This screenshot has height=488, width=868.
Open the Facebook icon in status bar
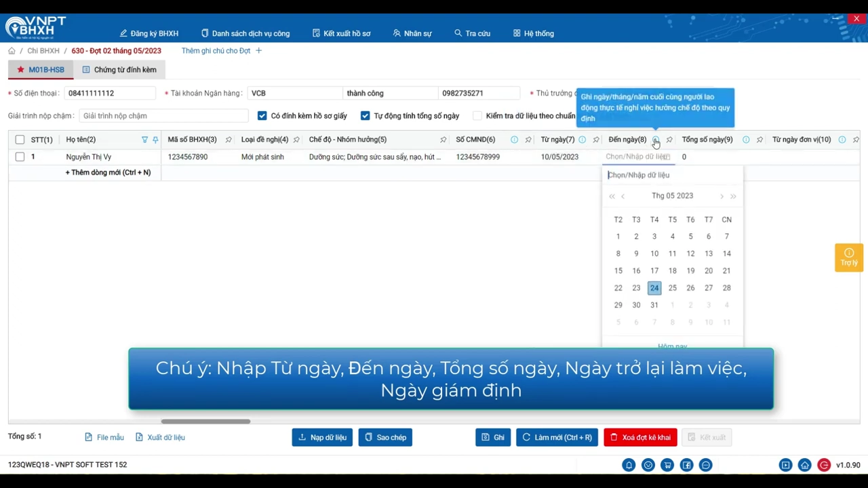tap(687, 465)
